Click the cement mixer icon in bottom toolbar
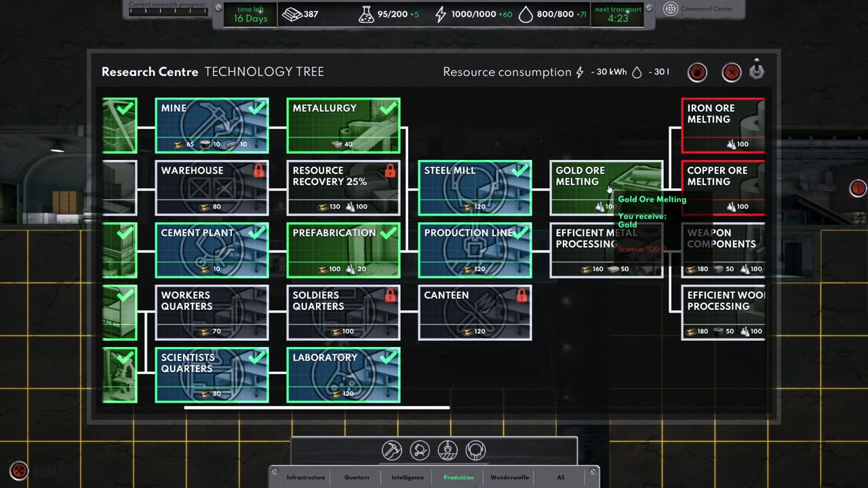 [x=420, y=450]
